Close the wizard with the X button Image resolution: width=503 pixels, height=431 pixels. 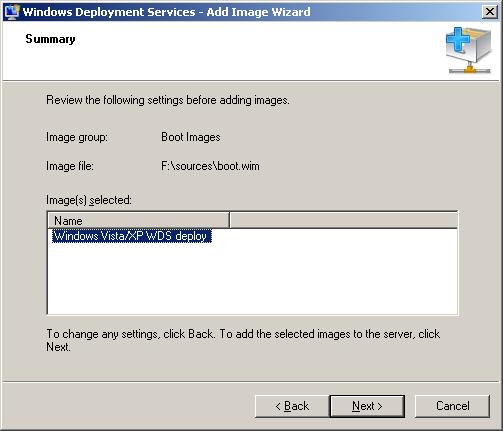[490, 12]
